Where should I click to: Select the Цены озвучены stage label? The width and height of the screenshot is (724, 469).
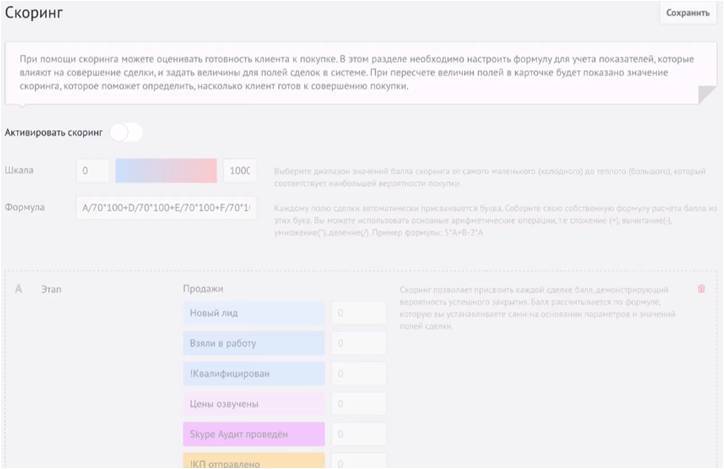(254, 404)
